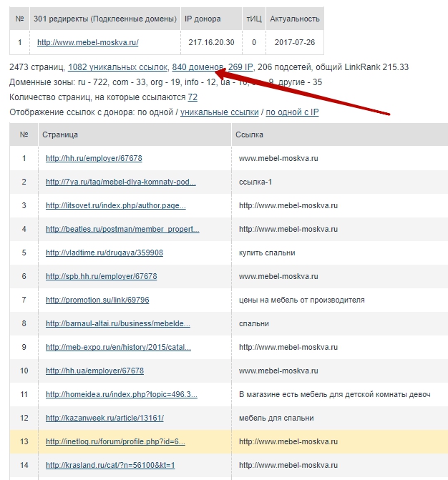
Task: Open the vladtime.ru/drugaya/359908 link
Action: click(104, 253)
